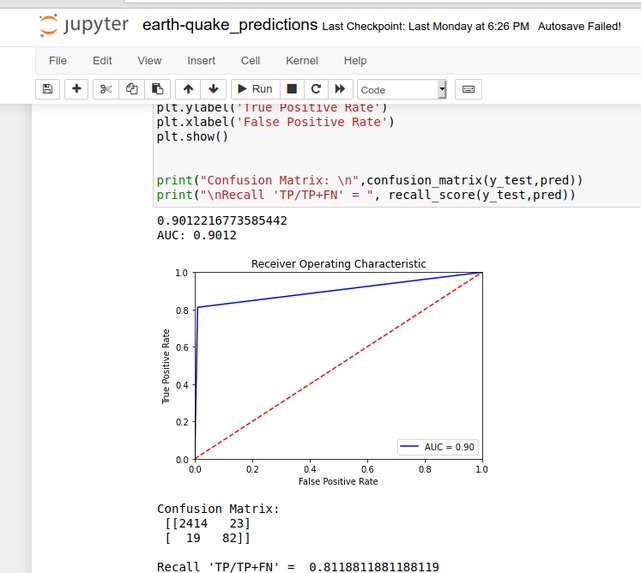Image resolution: width=641 pixels, height=573 pixels.
Task: Click the Confusion Matrix: output heading
Action: [x=218, y=509]
